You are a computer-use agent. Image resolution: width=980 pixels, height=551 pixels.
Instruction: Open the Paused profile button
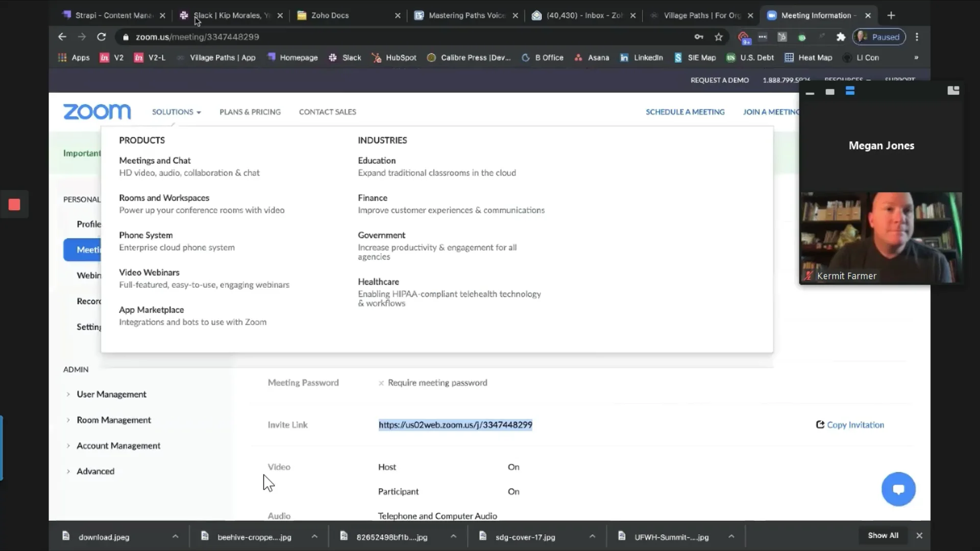point(879,37)
